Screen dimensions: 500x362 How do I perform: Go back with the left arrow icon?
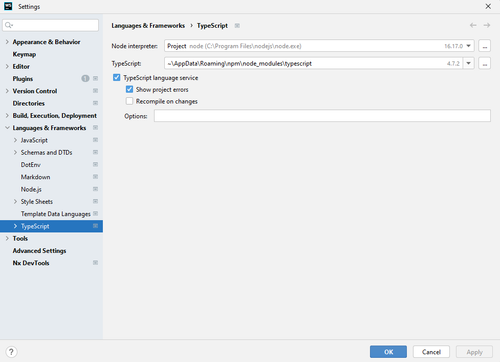473,25
